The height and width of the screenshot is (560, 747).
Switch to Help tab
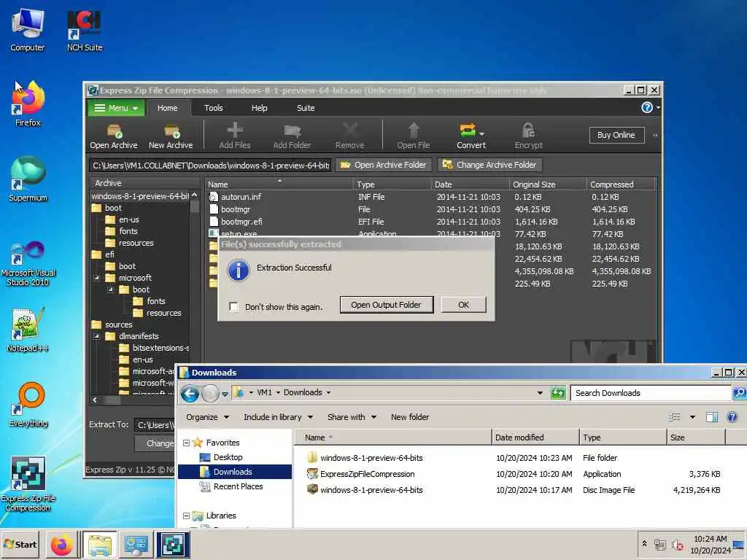pos(259,108)
